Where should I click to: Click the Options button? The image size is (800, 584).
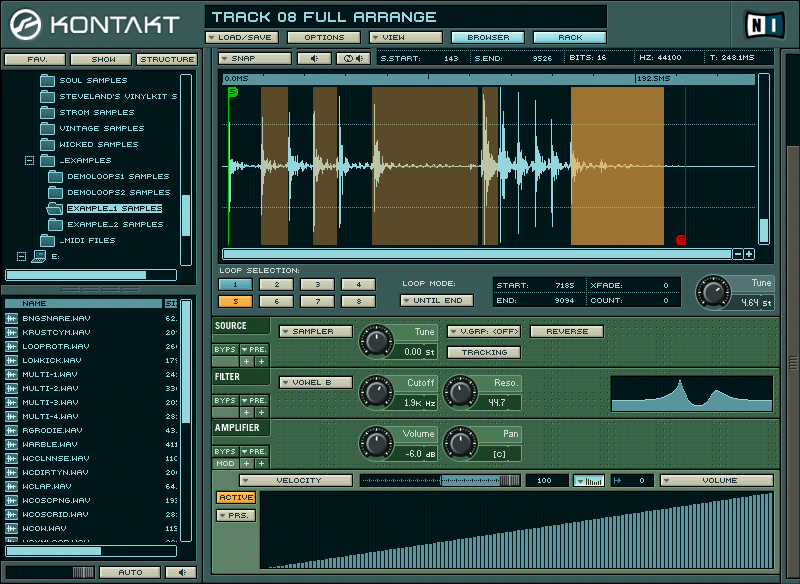coord(324,37)
